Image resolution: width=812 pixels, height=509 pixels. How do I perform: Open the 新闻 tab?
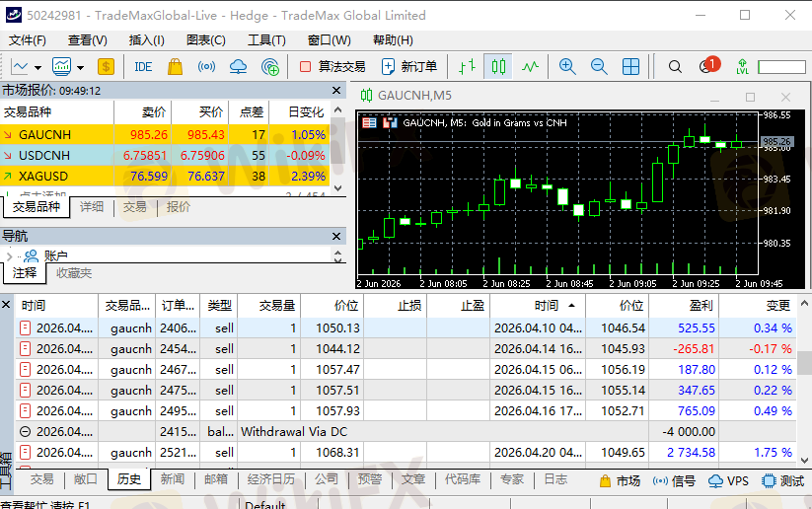pos(172,479)
